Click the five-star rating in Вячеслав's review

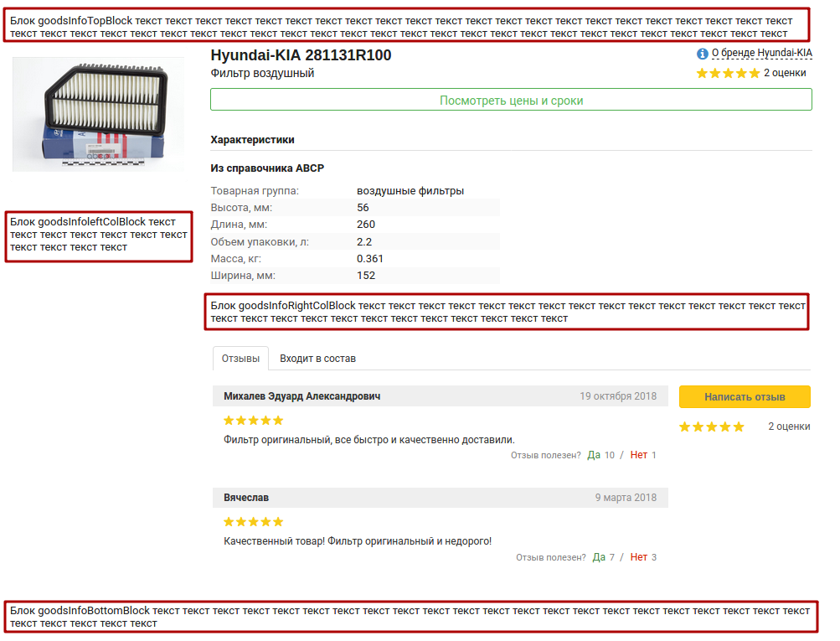click(254, 522)
